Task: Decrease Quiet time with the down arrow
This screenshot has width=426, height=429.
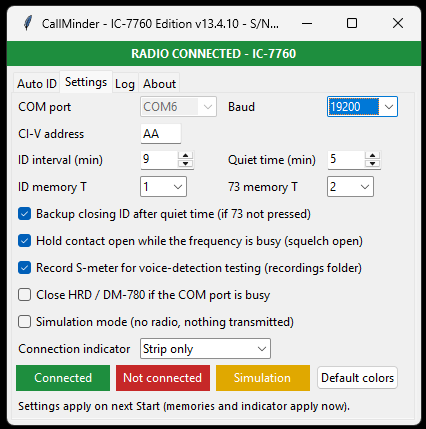Action: [372, 164]
